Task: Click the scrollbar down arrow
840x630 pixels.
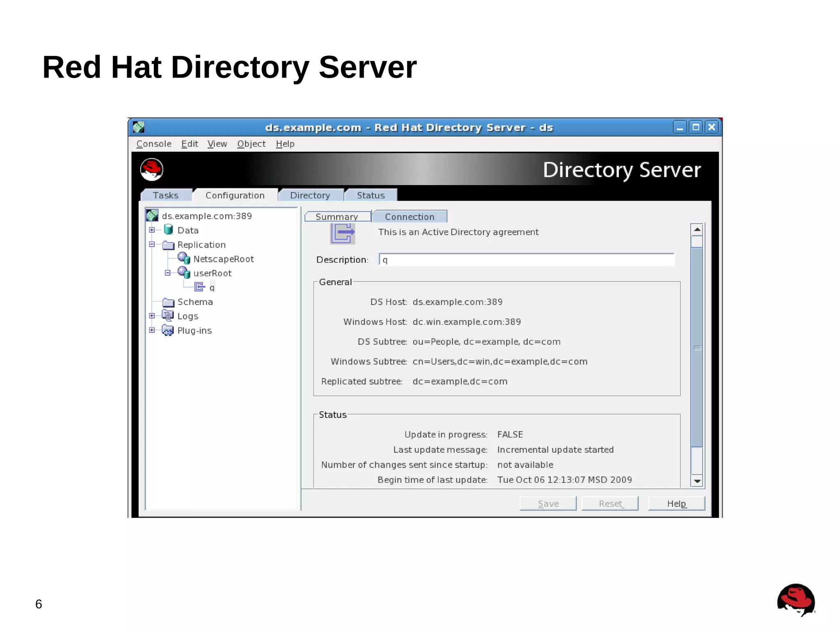Action: [x=697, y=481]
